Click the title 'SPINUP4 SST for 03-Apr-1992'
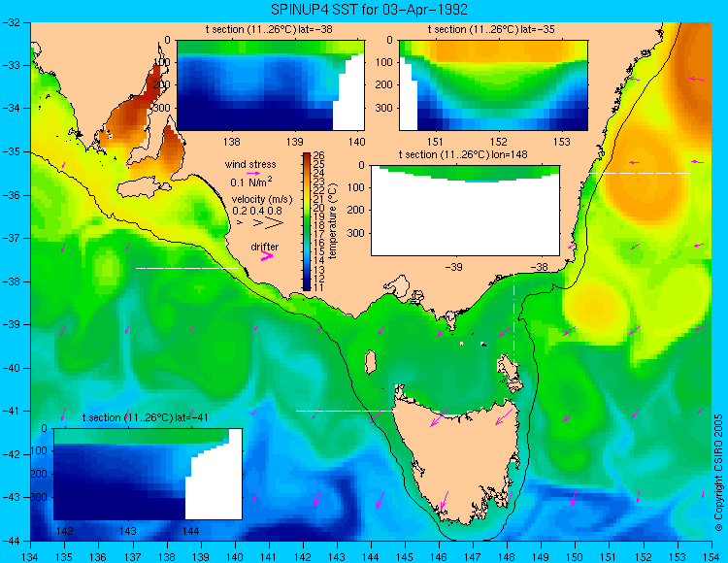Viewport: 728px width, 563px height. coord(369,9)
